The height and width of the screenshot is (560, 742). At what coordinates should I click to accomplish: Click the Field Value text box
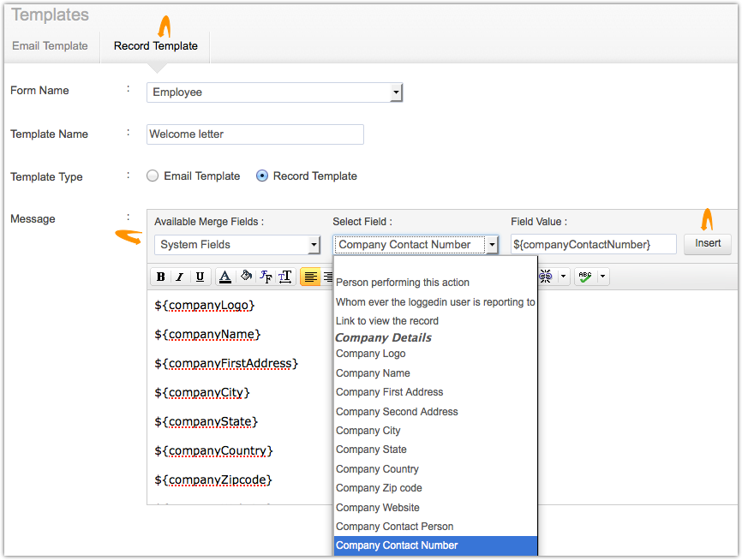(593, 245)
